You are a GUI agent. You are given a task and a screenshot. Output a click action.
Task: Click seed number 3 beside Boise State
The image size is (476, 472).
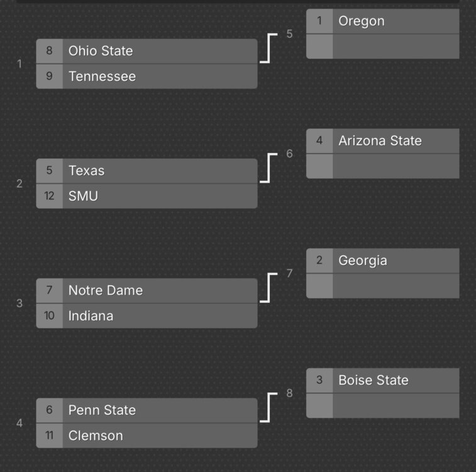[x=319, y=379]
